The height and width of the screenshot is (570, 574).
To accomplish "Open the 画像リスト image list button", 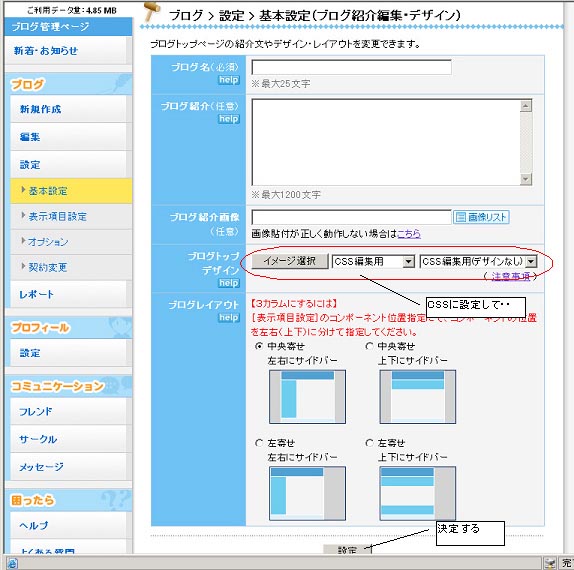I will pyautogui.click(x=481, y=217).
